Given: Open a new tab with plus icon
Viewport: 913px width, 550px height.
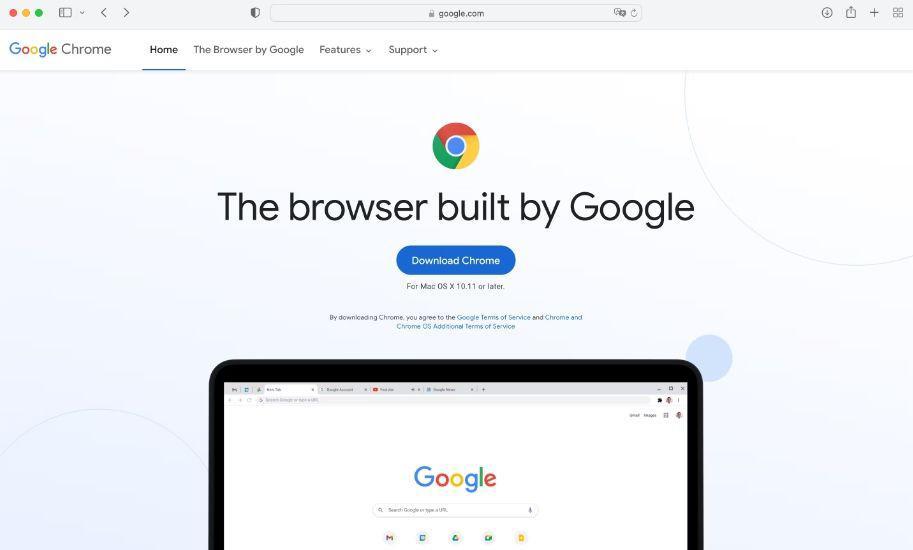Looking at the screenshot, I should (874, 12).
